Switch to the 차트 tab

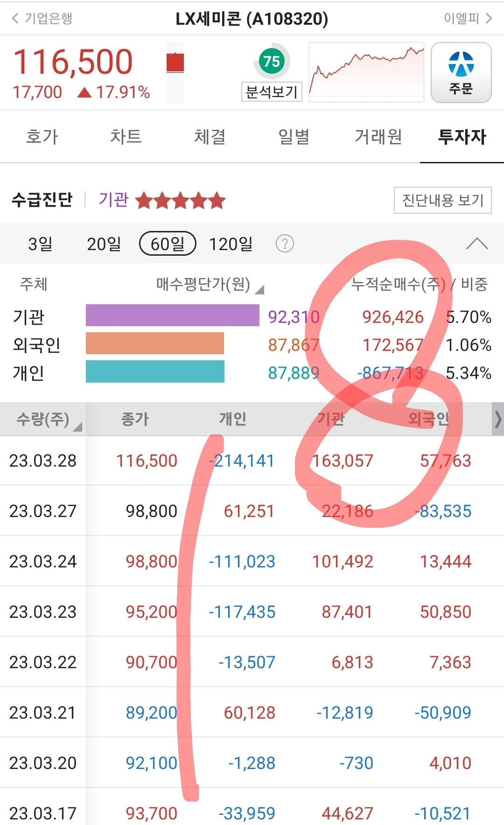pyautogui.click(x=126, y=137)
